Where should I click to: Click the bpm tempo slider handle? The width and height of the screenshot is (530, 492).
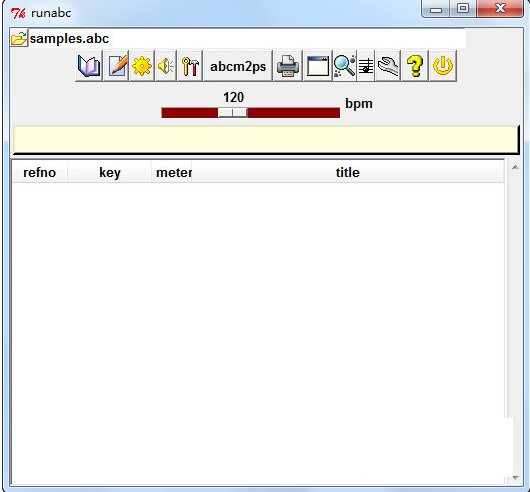233,113
